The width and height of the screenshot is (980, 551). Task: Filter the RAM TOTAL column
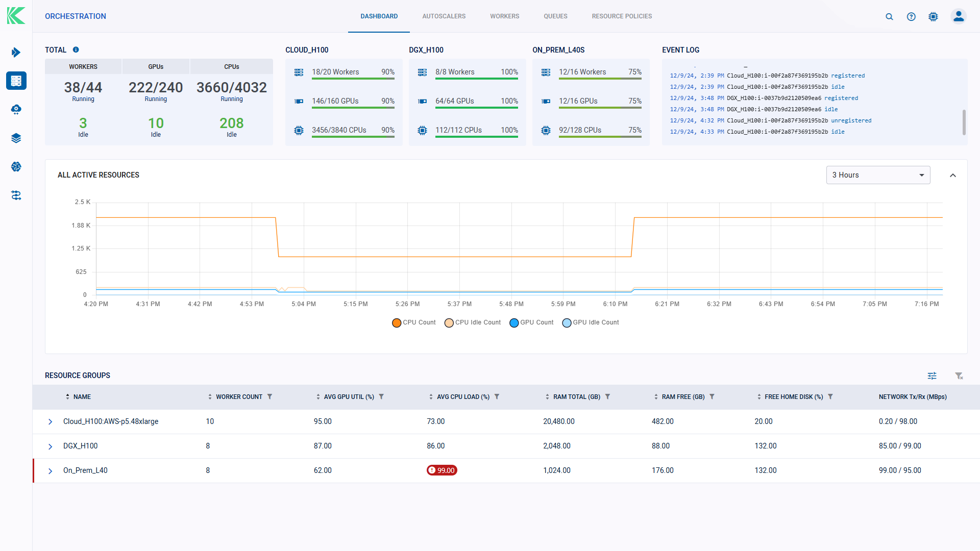pos(607,396)
